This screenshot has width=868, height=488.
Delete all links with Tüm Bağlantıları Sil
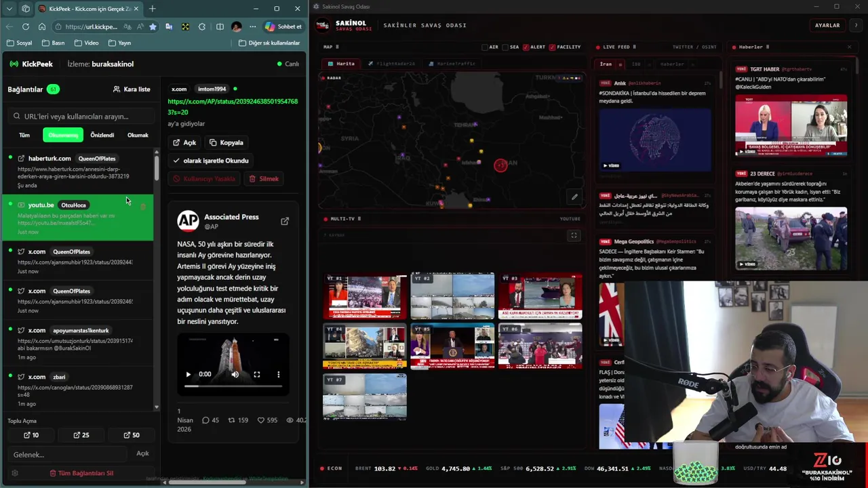click(x=81, y=473)
